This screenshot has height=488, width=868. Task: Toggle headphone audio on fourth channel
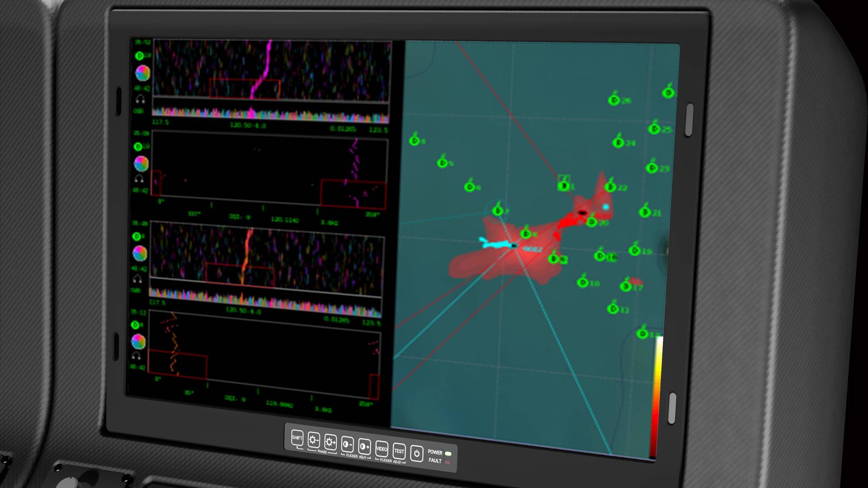coord(136,356)
